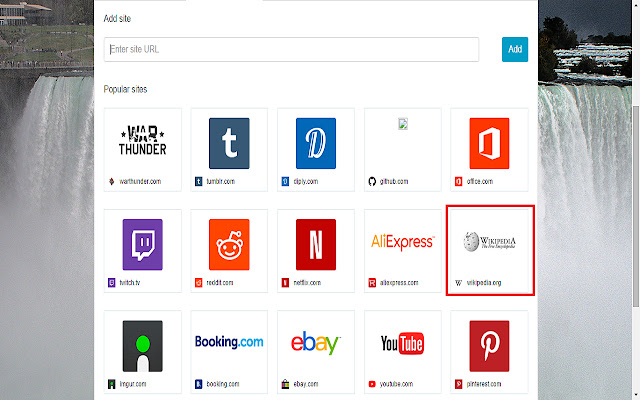640x400 pixels.
Task: Click the youtube.com label text
Action: click(396, 384)
